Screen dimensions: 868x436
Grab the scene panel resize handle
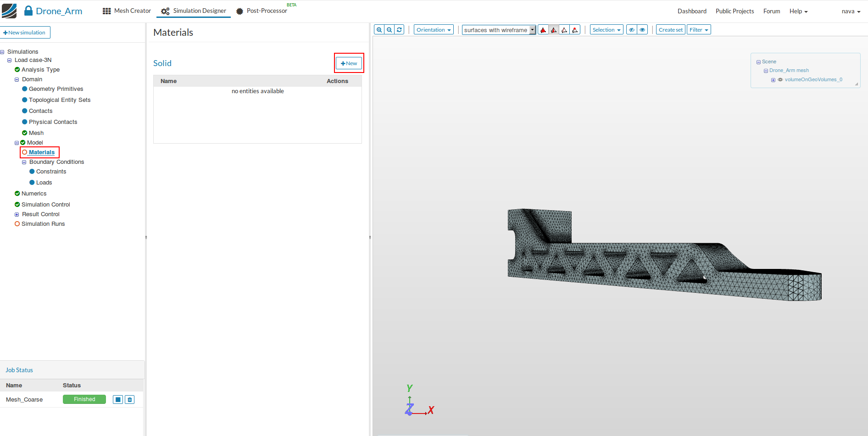click(x=857, y=84)
